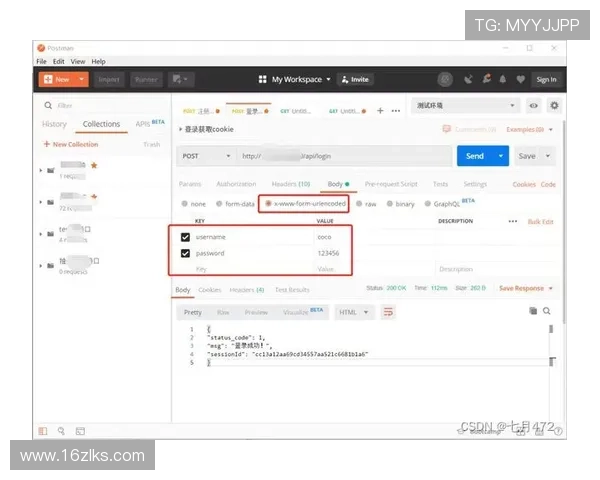Select the form-data radio button
The image size is (600, 480).
click(218, 203)
